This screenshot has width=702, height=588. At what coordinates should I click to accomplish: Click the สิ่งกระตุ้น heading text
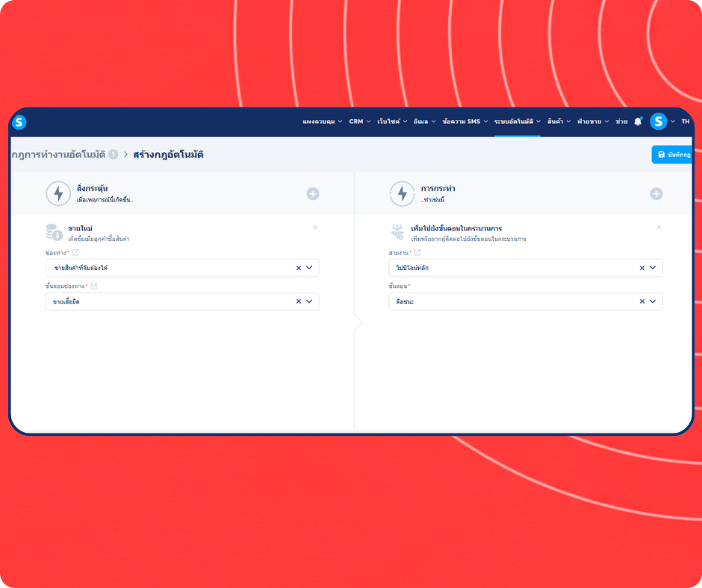(x=92, y=188)
